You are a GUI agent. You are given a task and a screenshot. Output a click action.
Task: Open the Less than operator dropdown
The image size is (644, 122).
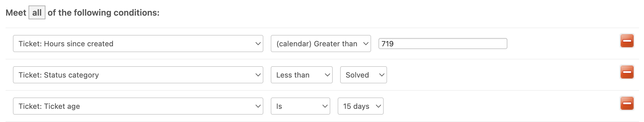coord(302,75)
